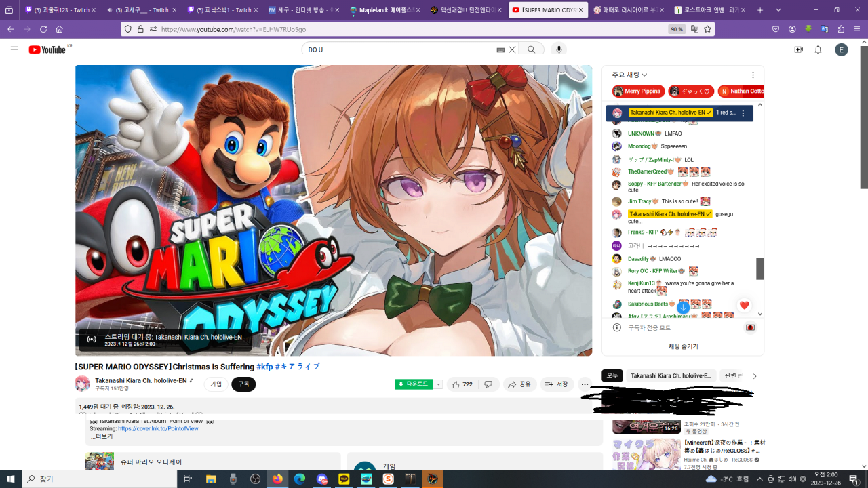Clear the search box text

512,49
